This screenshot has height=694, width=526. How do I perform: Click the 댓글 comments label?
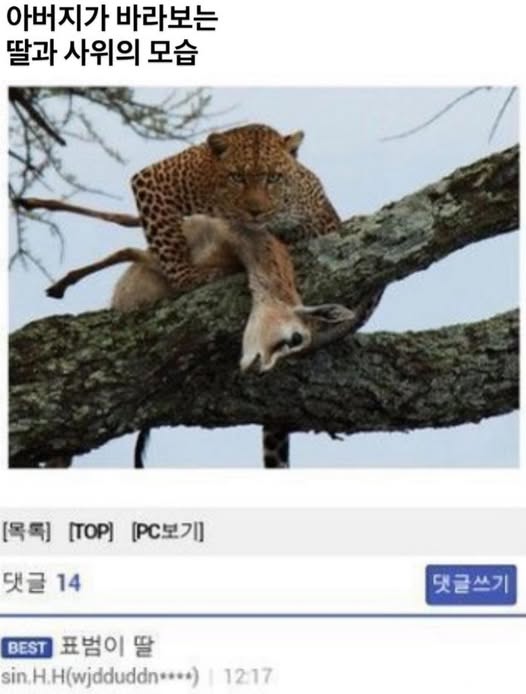(x=24, y=583)
